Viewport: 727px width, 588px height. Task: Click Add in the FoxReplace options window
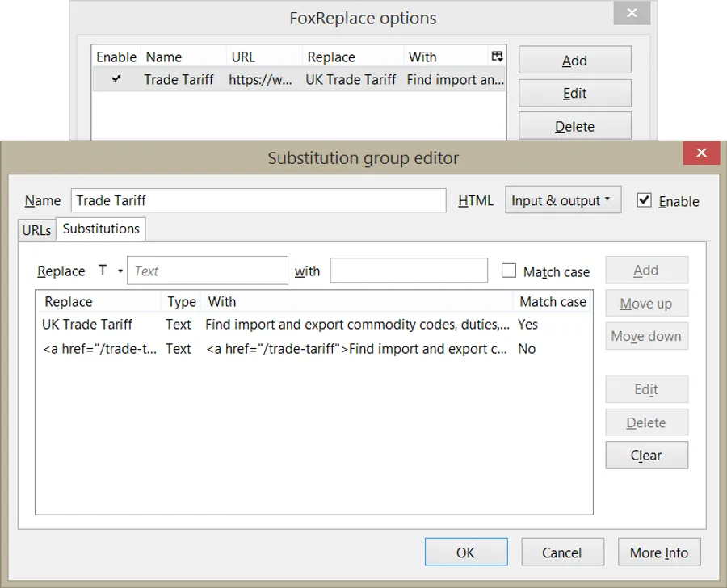[x=574, y=60]
